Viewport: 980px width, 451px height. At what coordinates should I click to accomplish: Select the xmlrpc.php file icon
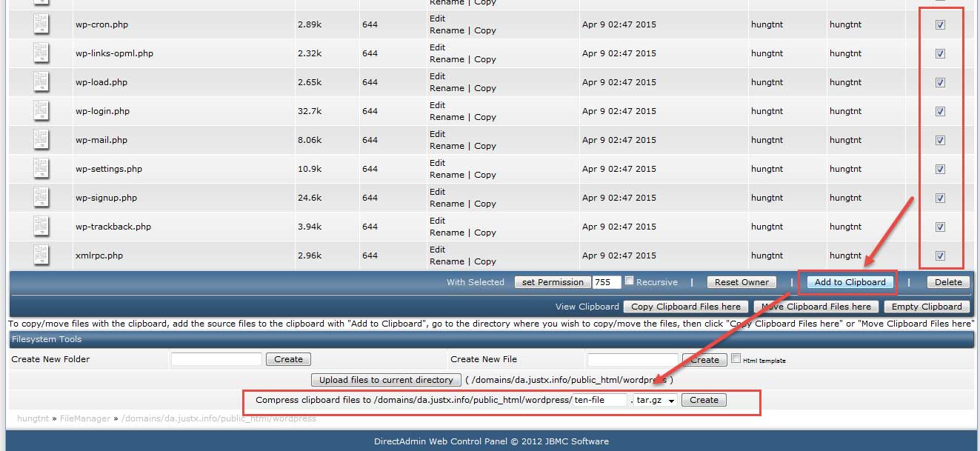coord(41,255)
